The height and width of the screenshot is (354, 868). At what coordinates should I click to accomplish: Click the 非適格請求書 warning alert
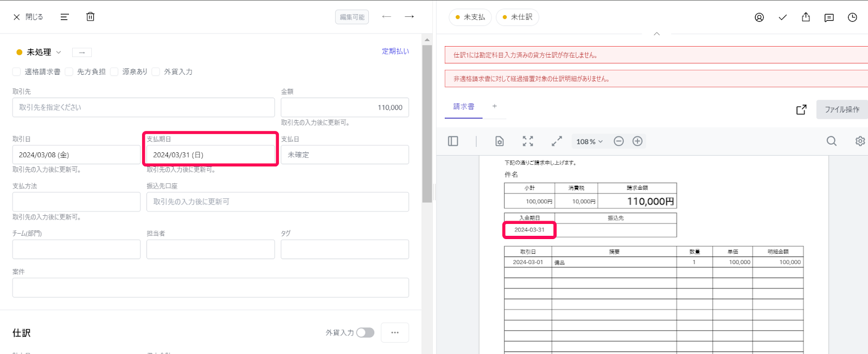click(x=656, y=79)
